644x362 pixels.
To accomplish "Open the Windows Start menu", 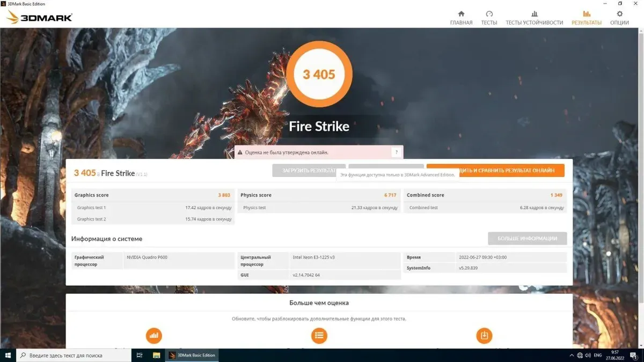I will [x=8, y=355].
